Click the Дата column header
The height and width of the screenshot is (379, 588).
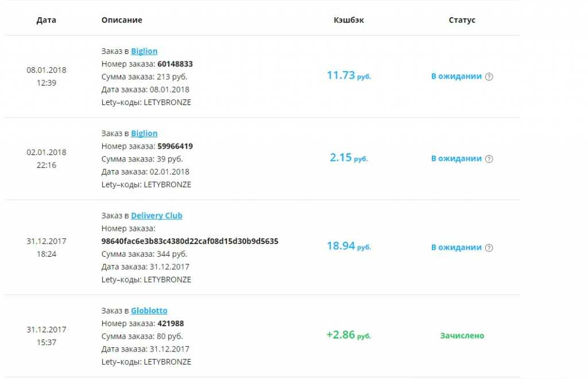click(47, 20)
